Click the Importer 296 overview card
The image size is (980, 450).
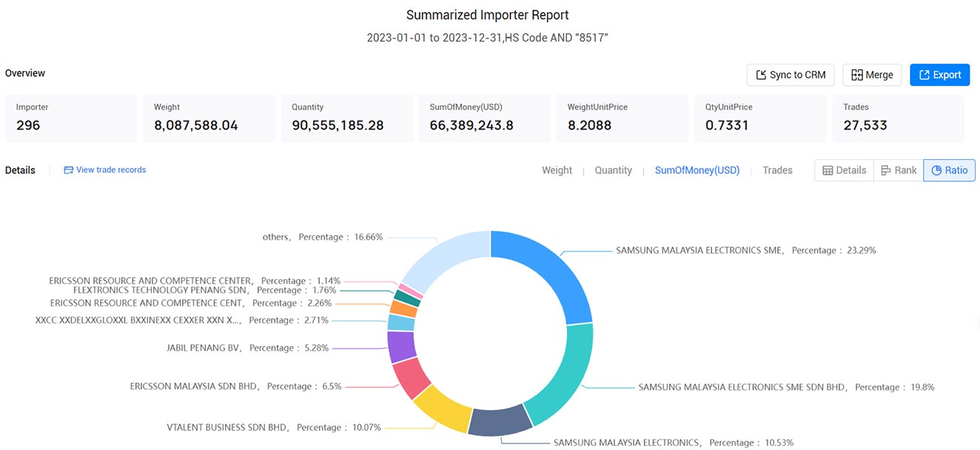click(71, 118)
